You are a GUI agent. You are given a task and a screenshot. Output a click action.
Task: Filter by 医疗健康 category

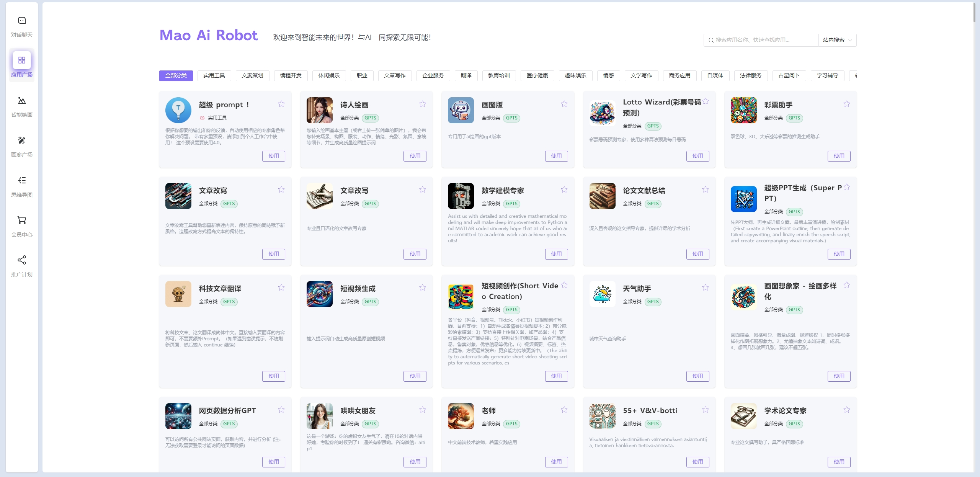point(537,76)
